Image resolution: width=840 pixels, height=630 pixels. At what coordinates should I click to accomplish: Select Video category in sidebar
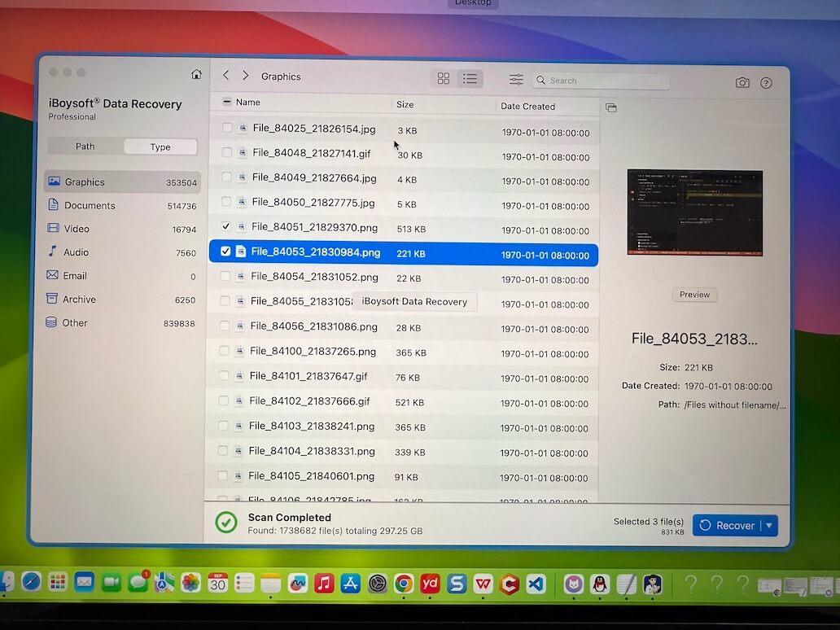[123, 230]
